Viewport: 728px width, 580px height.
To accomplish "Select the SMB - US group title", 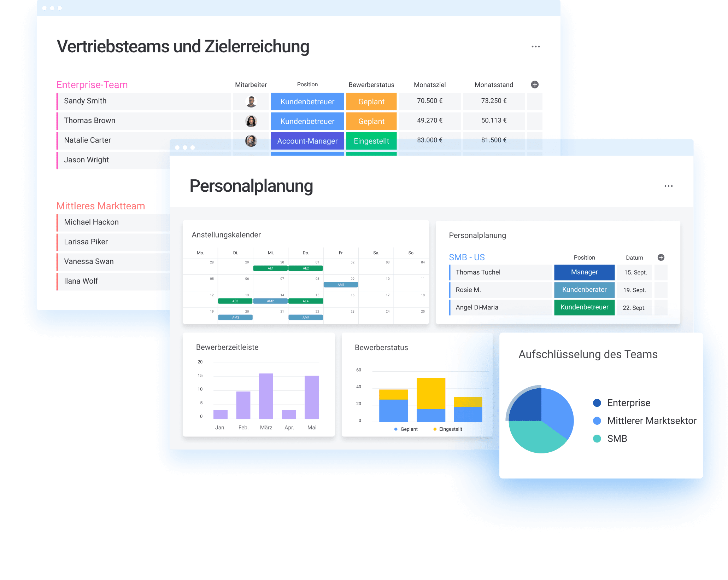I will click(466, 257).
